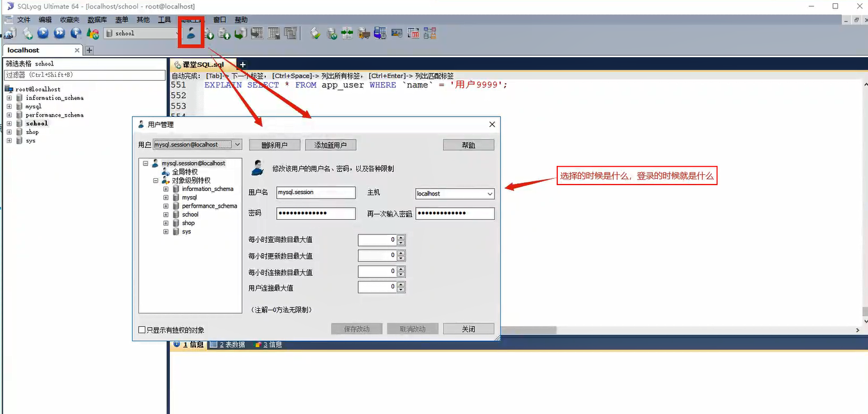Collapse the 对象级别特权 tree node

[x=156, y=181]
